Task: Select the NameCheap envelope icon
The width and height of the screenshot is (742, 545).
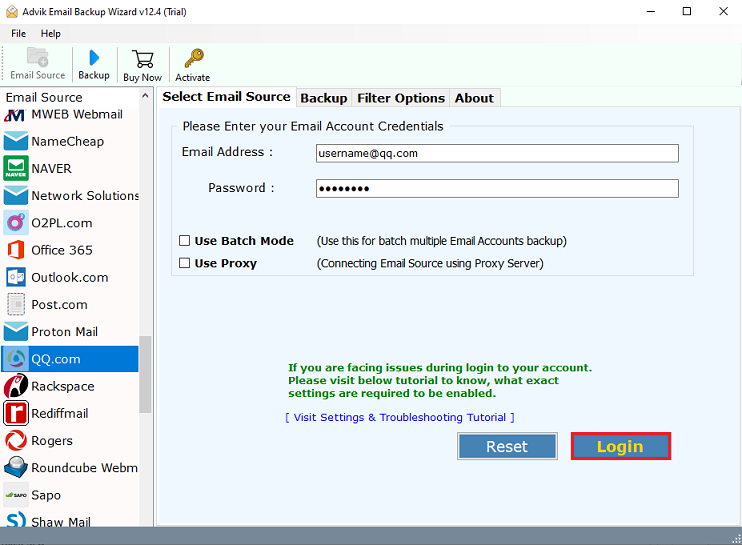Action: 16,141
